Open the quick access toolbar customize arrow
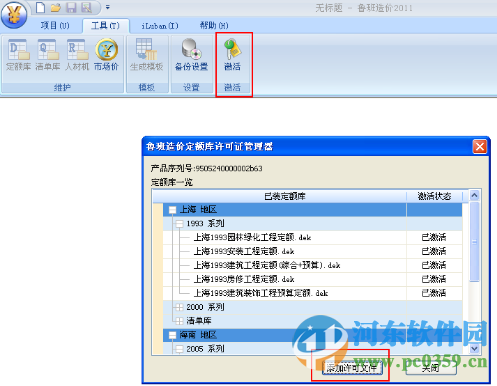This screenshot has width=497, height=386. click(x=108, y=7)
